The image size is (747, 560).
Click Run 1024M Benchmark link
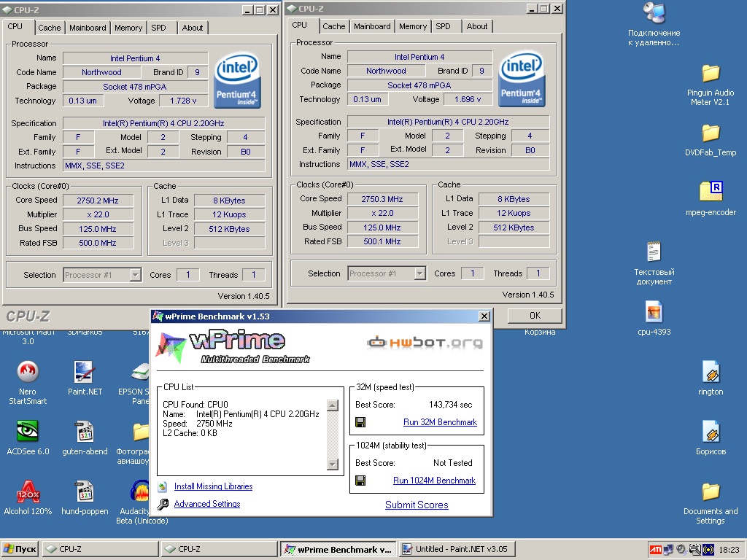(x=435, y=481)
